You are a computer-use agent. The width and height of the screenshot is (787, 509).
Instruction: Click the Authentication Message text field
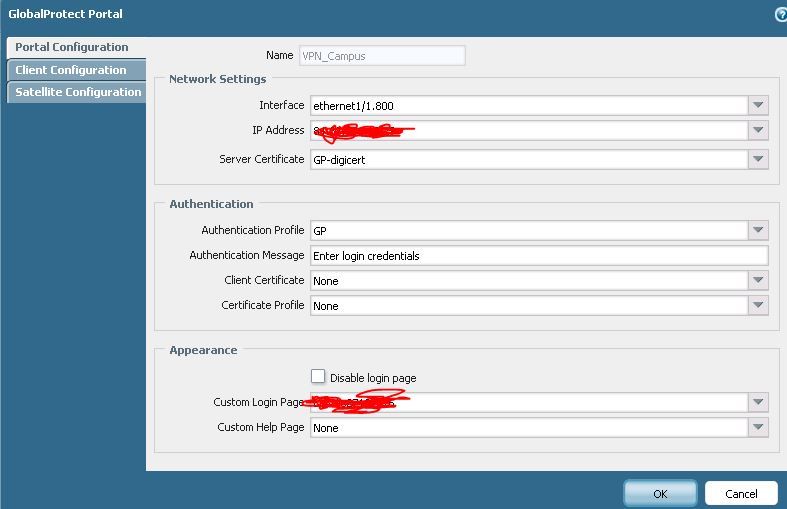pyautogui.click(x=538, y=256)
